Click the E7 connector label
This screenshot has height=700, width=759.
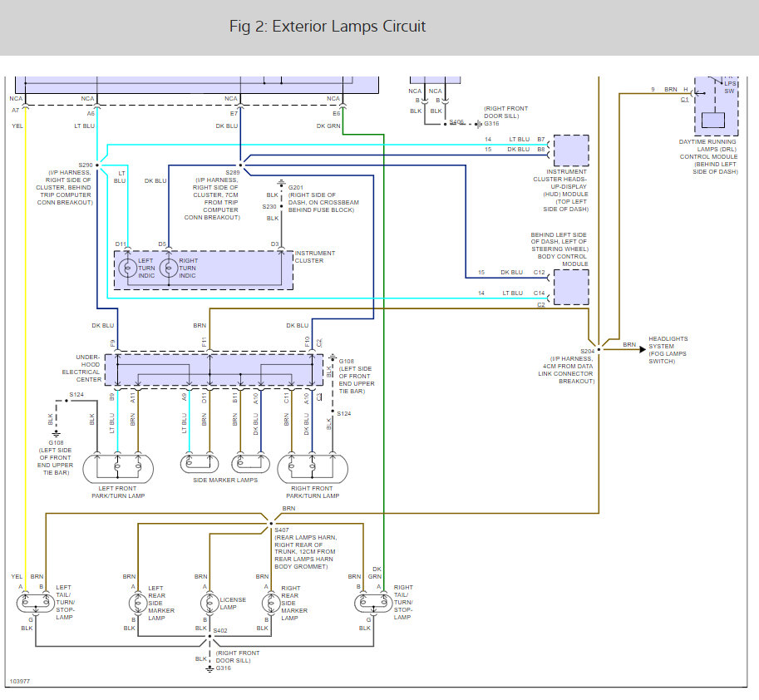tap(234, 114)
